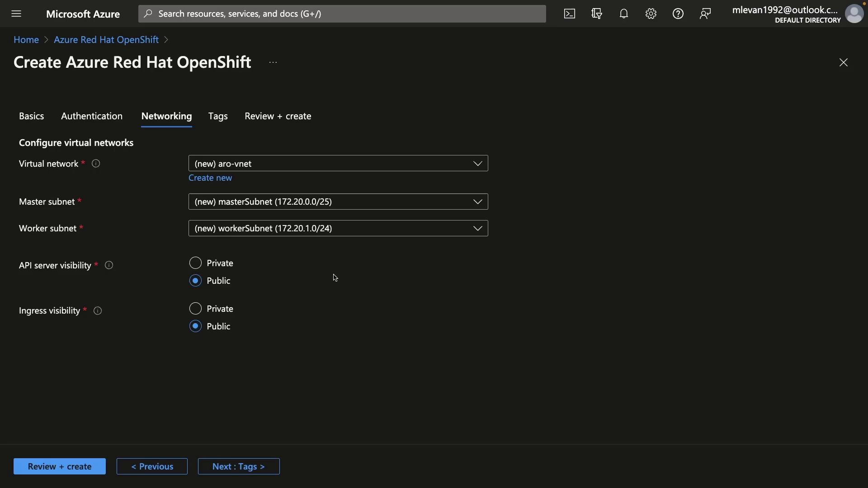Select Public for Ingress visibility

(x=195, y=326)
